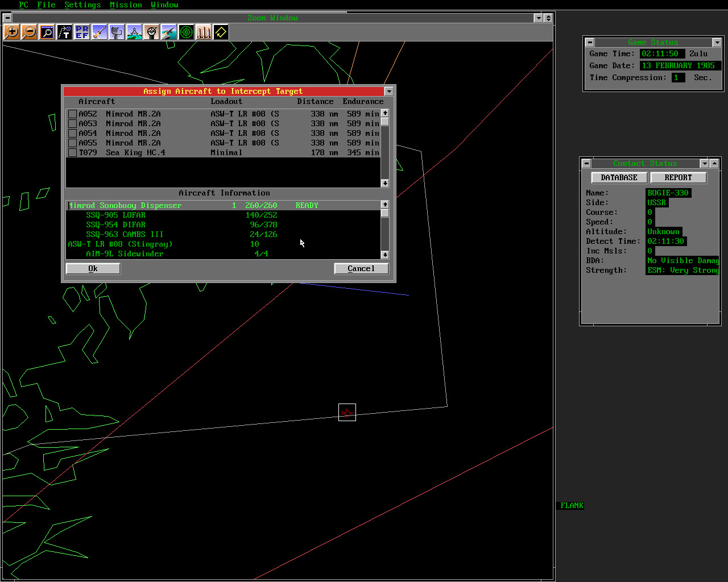Open the green radar scope icon
This screenshot has height=582, width=728.
point(186,32)
